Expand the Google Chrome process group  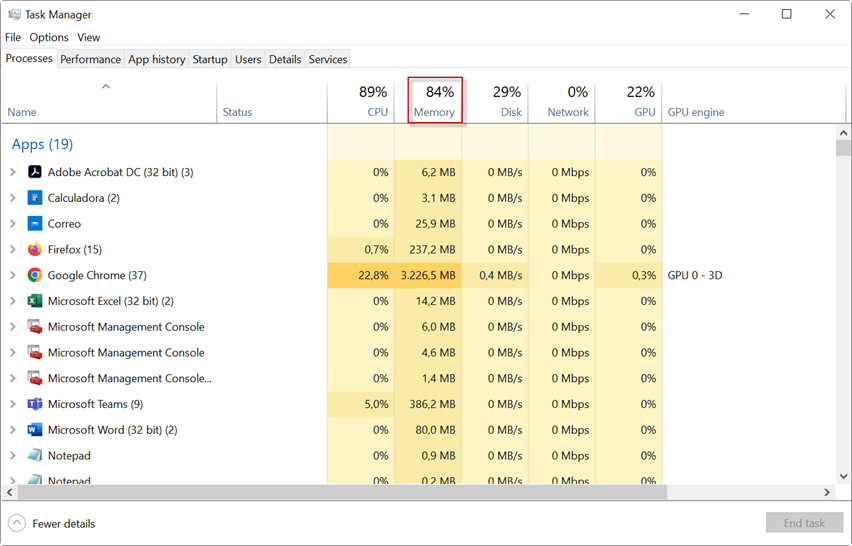[13, 275]
